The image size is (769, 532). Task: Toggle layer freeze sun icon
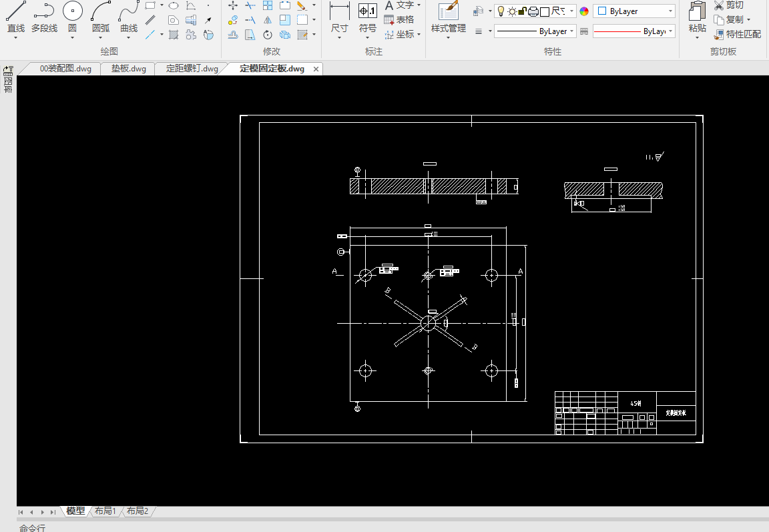point(512,11)
